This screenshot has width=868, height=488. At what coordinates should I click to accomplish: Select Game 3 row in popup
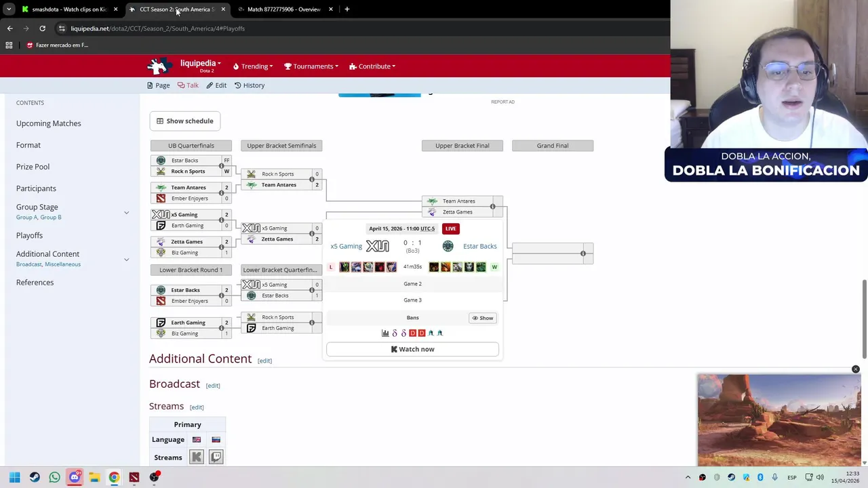tap(412, 300)
